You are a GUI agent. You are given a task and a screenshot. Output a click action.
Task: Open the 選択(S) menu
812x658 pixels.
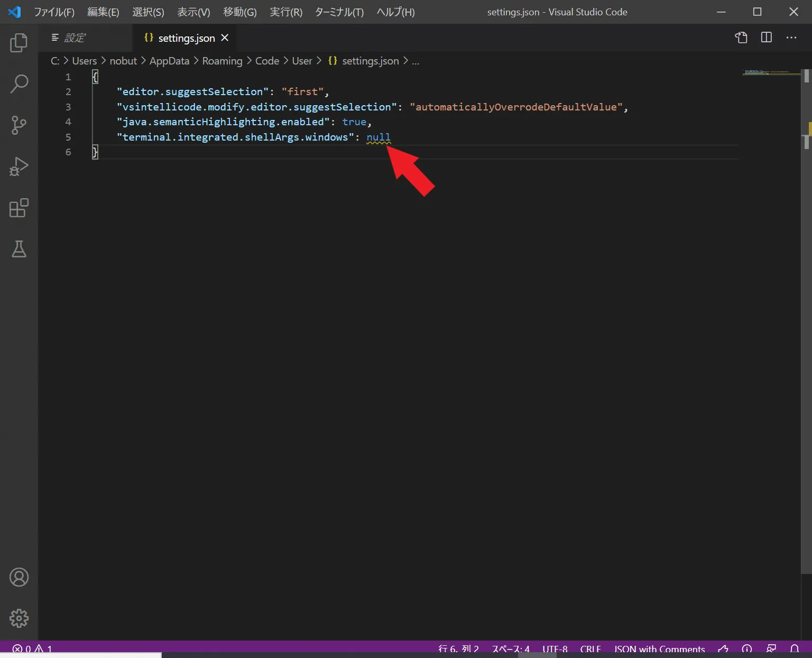148,12
